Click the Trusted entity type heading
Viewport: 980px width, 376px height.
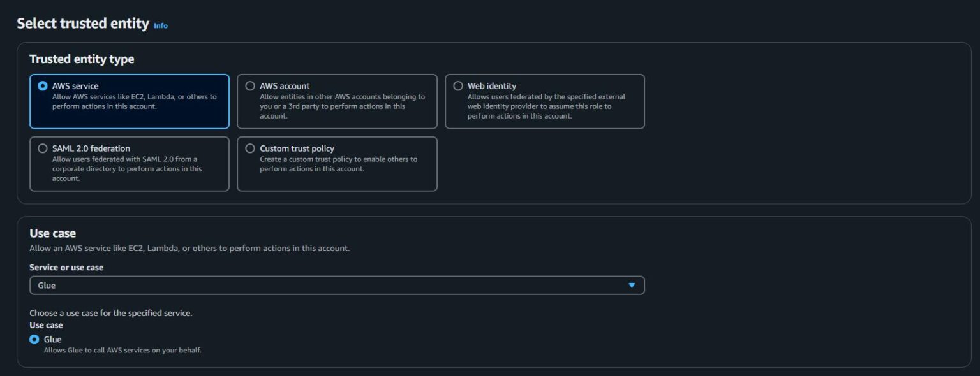[x=81, y=59]
